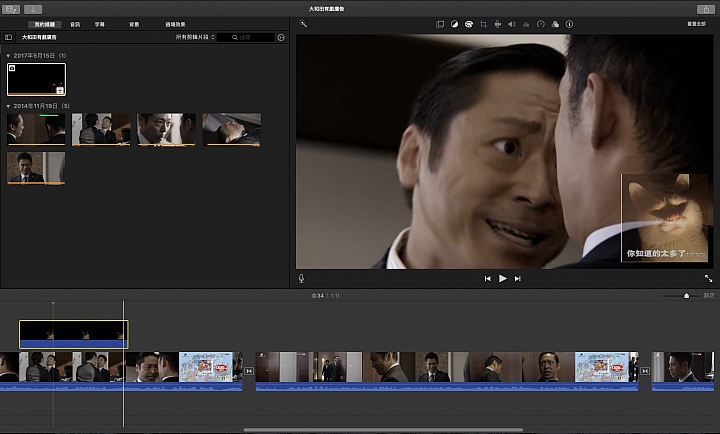Select the first colorful ad graphic clip in timeline
This screenshot has height=434, width=720.
click(206, 367)
